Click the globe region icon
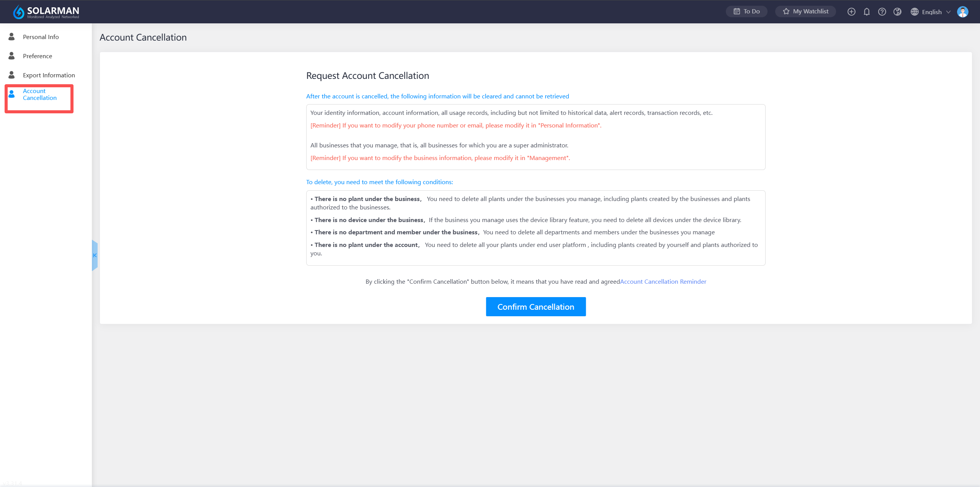Viewport: 980px width, 487px height. tap(897, 12)
